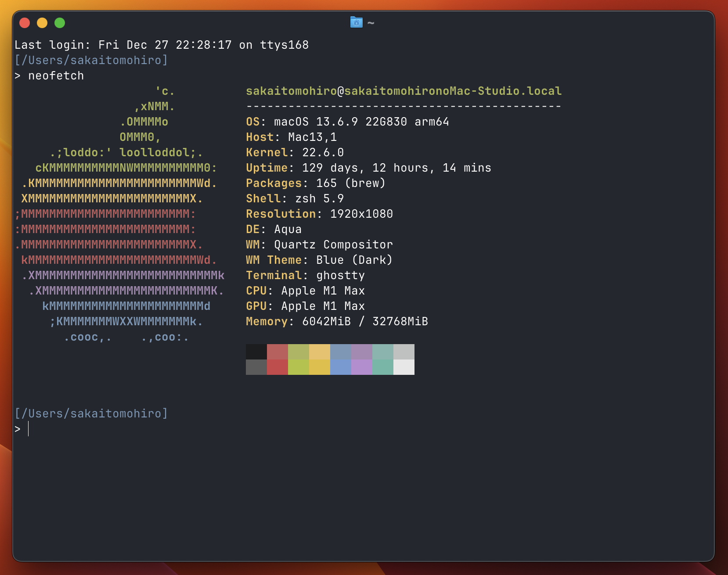
Task: Click the bright purple swatch in lower palette row
Action: click(x=362, y=367)
